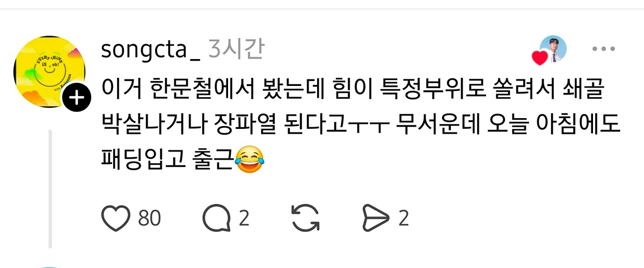Like the comment with the heart icon
This screenshot has width=644, height=268.
(x=115, y=218)
